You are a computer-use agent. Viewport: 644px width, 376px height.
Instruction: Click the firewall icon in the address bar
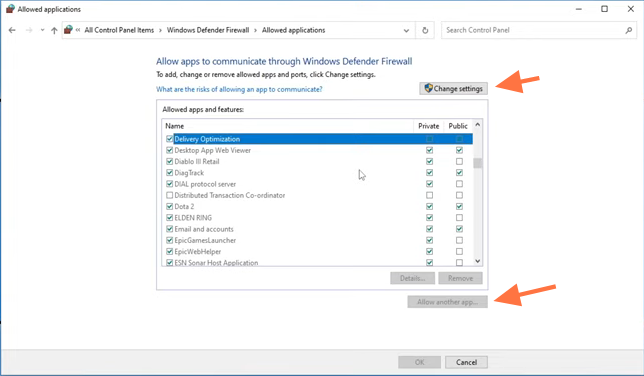coord(69,30)
